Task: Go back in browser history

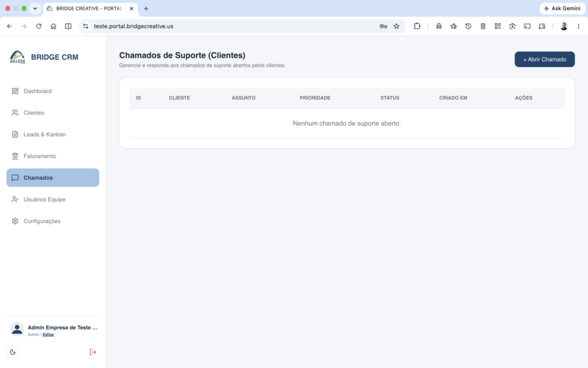Action: (x=9, y=26)
